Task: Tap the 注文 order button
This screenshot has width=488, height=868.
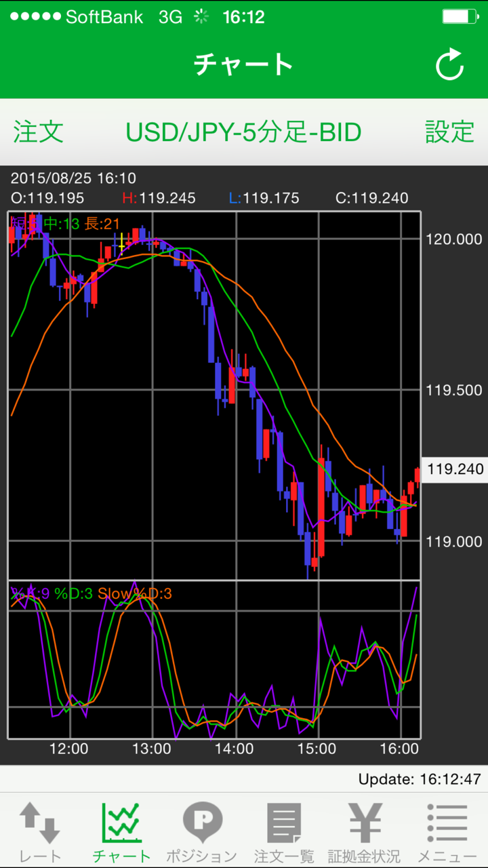Action: tap(39, 132)
